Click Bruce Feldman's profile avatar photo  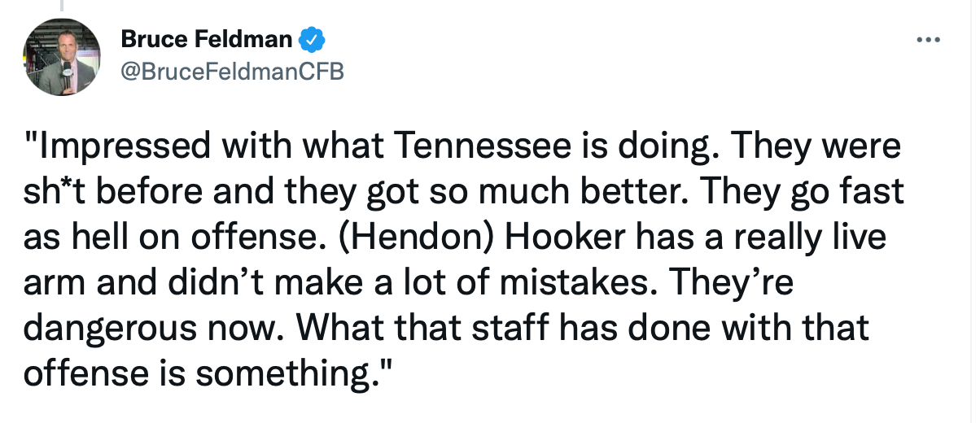62,56
